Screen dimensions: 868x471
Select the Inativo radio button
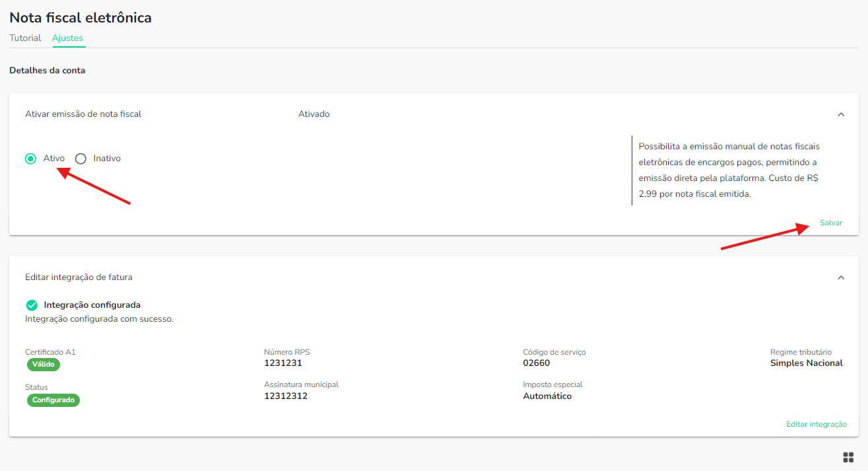(x=81, y=159)
